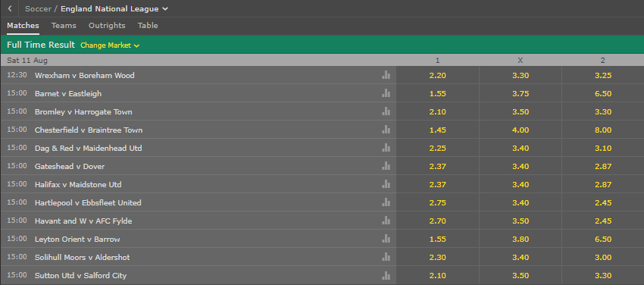
Task: Open stats icon for Dag & Red v Maidenhead
Action: click(386, 148)
